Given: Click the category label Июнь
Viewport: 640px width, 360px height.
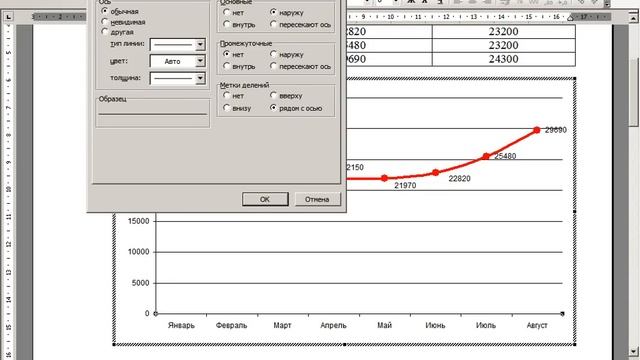Looking at the screenshot, I should point(436,325).
